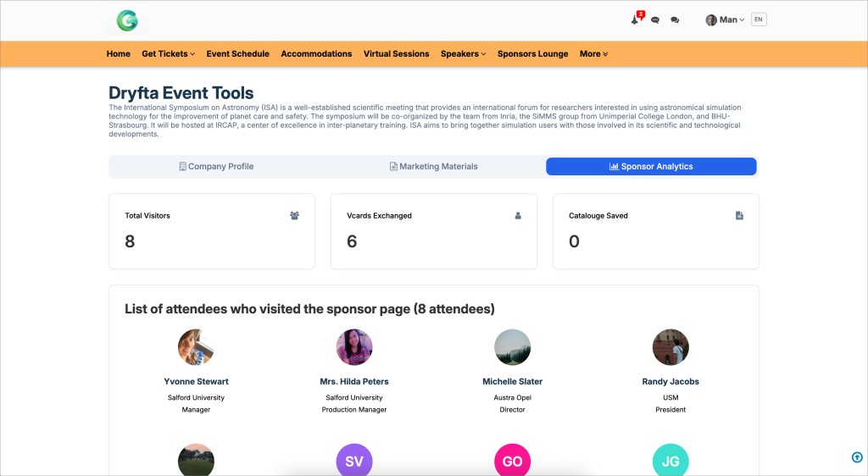The image size is (868, 476).
Task: Click Yvonne Stewart's avatar photo
Action: [196, 347]
